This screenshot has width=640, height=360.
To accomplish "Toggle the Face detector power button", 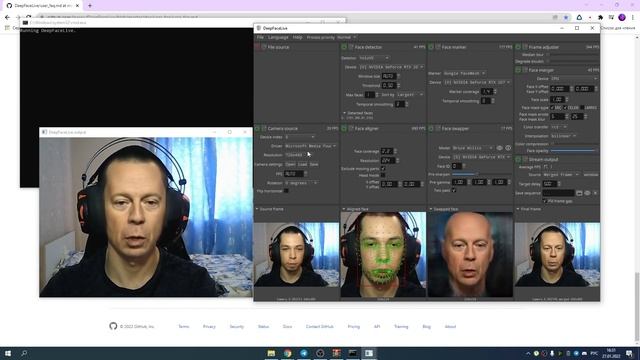I will point(344,47).
